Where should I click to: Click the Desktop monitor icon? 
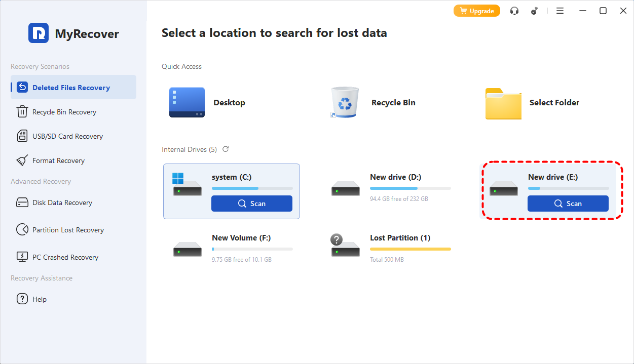pyautogui.click(x=187, y=102)
